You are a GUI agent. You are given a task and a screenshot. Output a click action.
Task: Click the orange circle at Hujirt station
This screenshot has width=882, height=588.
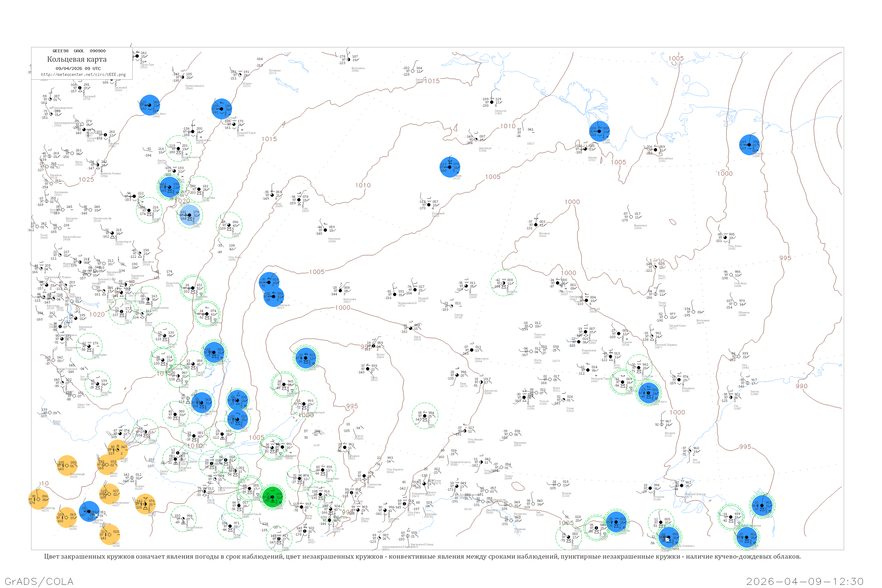[110, 535]
